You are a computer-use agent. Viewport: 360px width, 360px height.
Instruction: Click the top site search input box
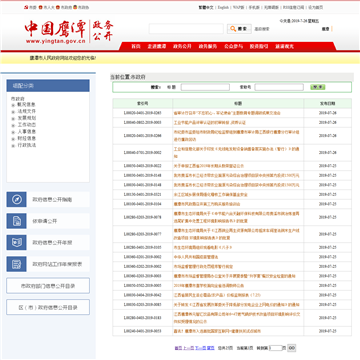click(186, 29)
